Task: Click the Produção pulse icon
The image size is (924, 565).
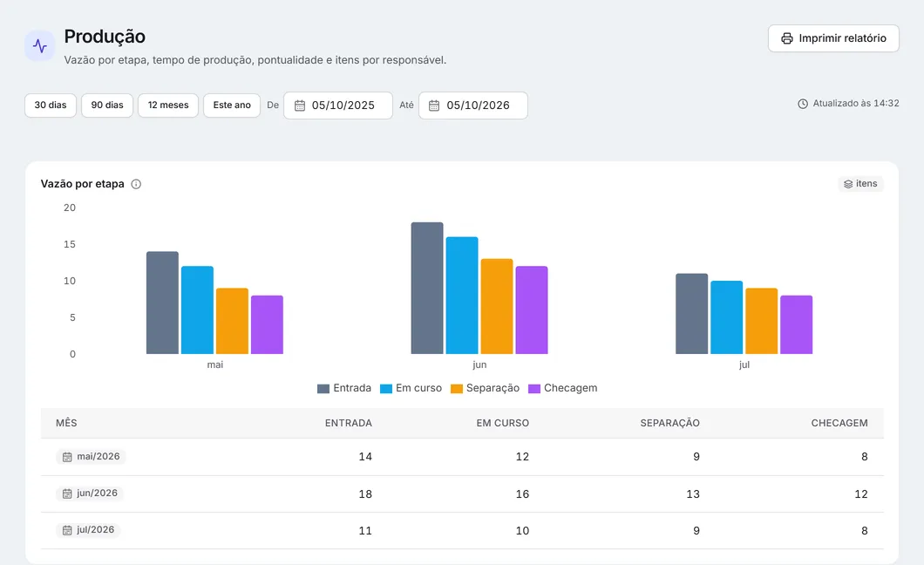Action: pos(40,45)
